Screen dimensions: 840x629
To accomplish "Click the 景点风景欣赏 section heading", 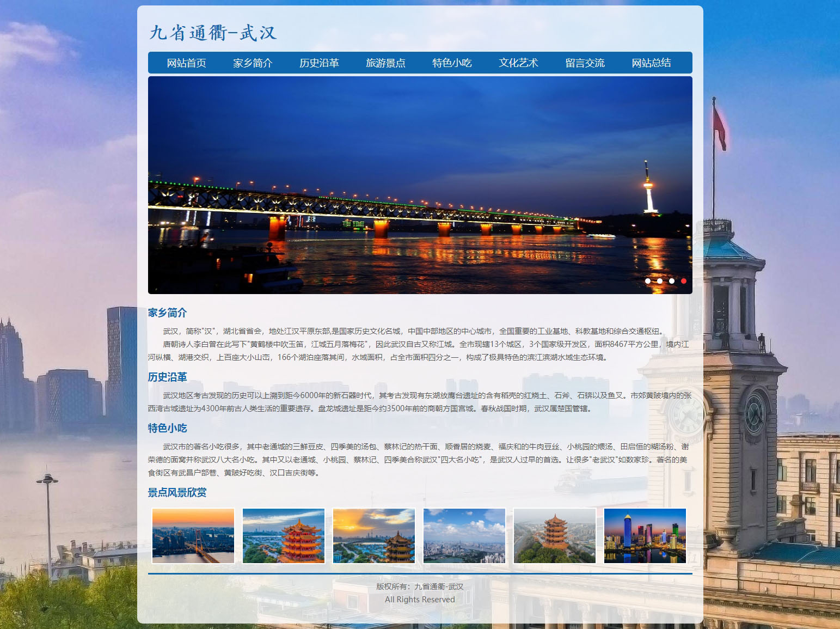I will pos(177,492).
